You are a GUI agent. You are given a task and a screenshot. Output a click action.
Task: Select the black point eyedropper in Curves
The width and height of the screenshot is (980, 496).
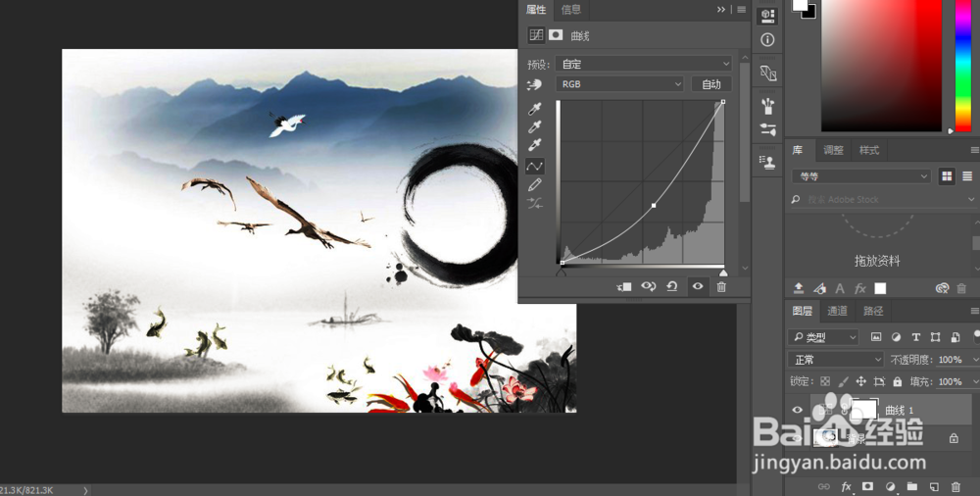[x=534, y=110]
